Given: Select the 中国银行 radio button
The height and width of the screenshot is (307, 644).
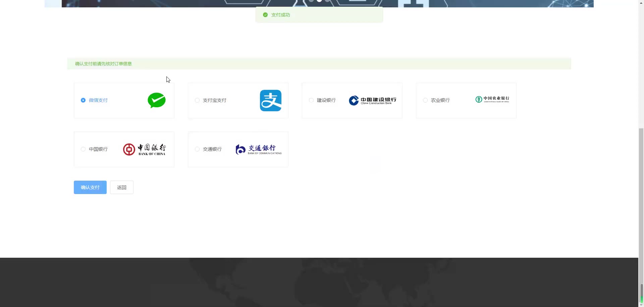Looking at the screenshot, I should [83, 149].
